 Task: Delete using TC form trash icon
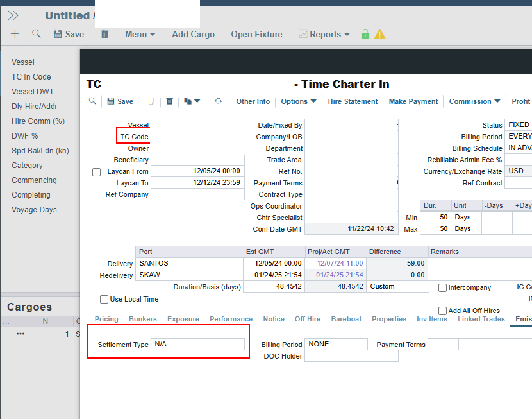(170, 101)
